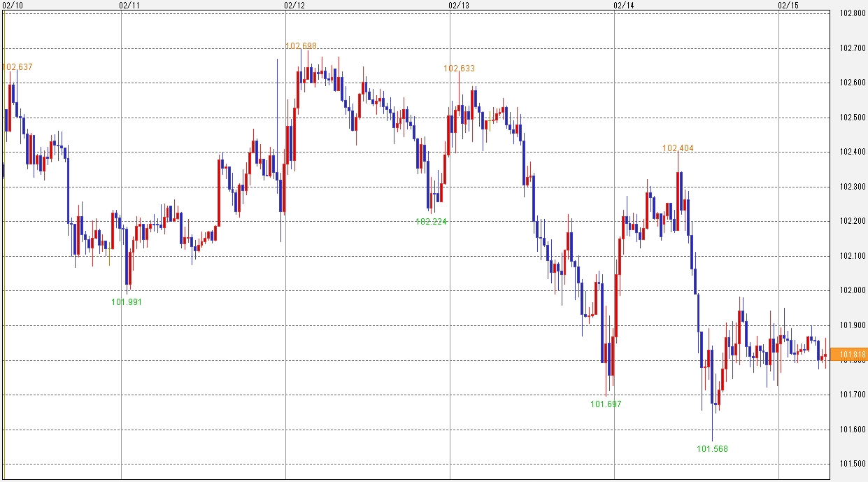Viewport: 868px width, 482px height.
Task: Click 102.800 on the price axis
Action: [x=851, y=13]
